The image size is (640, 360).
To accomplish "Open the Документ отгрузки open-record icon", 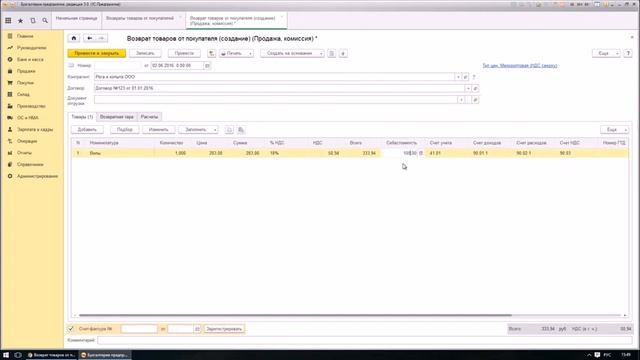I will tap(476, 100).
